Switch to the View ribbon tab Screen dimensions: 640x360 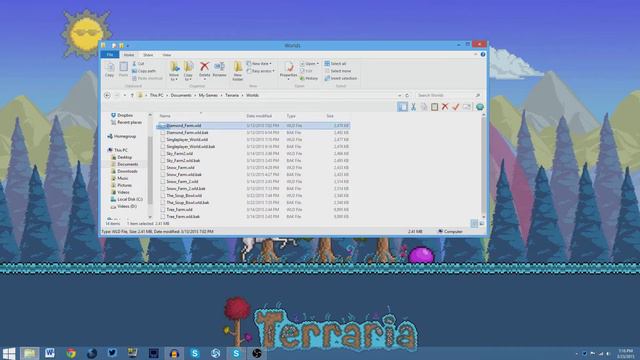[x=167, y=55]
